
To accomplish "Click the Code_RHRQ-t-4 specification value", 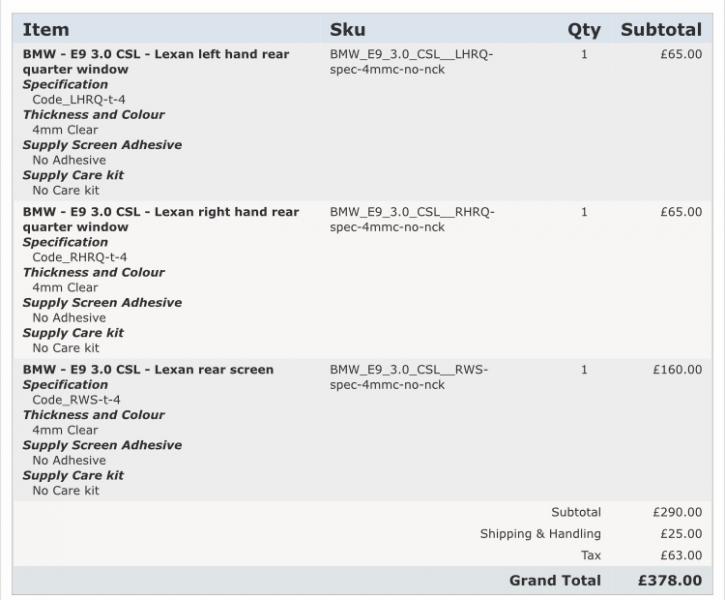I will [x=79, y=258].
